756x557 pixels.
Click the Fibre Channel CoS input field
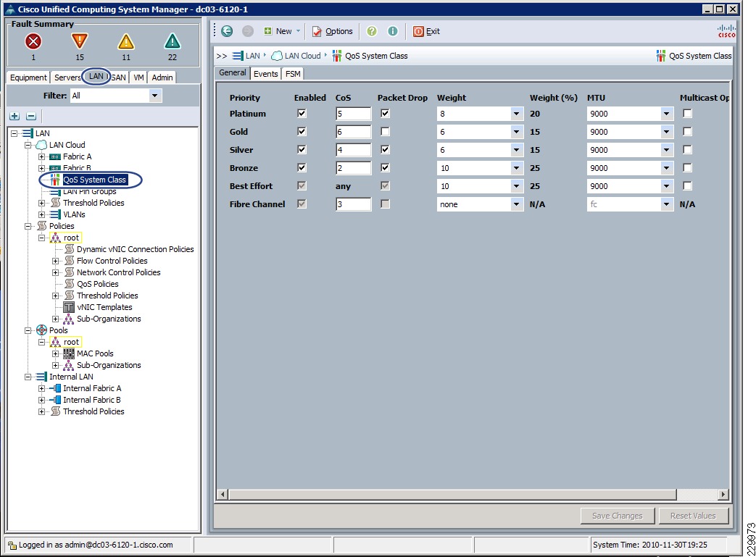pos(354,204)
